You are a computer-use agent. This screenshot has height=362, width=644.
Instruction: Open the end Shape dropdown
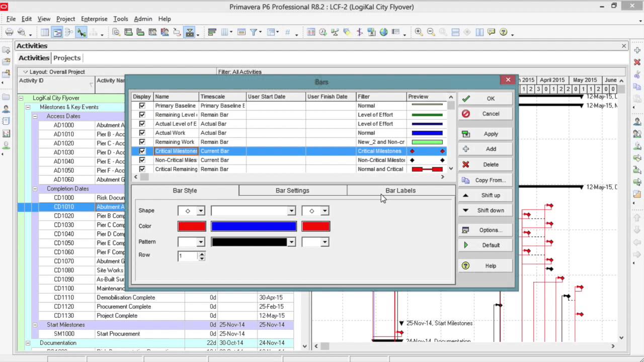(325, 211)
